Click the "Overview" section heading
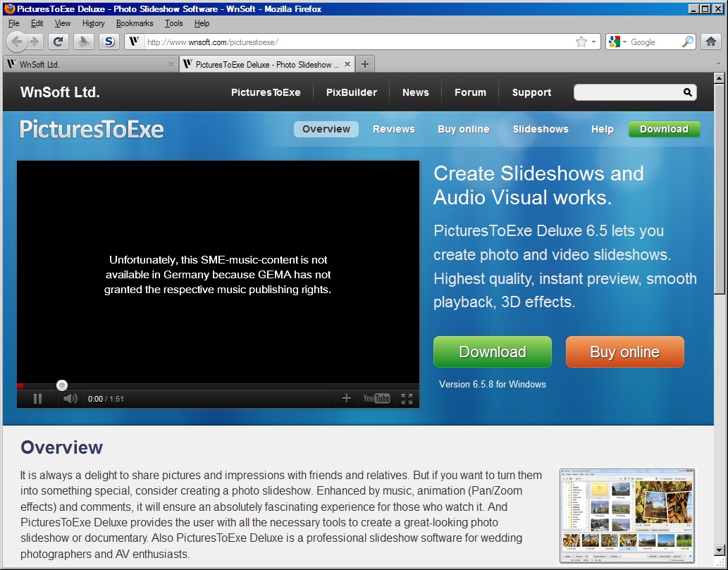Viewport: 728px width, 570px height. pyautogui.click(x=62, y=447)
